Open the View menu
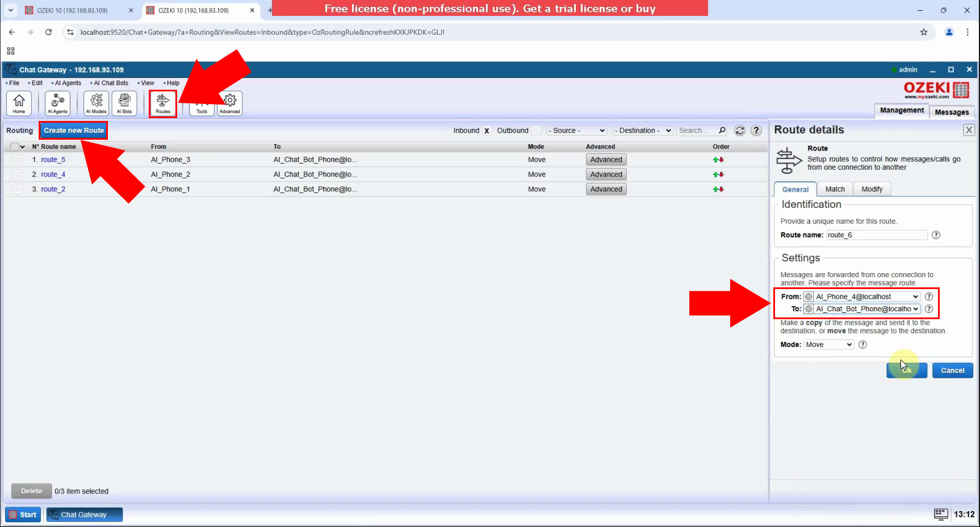The image size is (980, 527). click(148, 83)
